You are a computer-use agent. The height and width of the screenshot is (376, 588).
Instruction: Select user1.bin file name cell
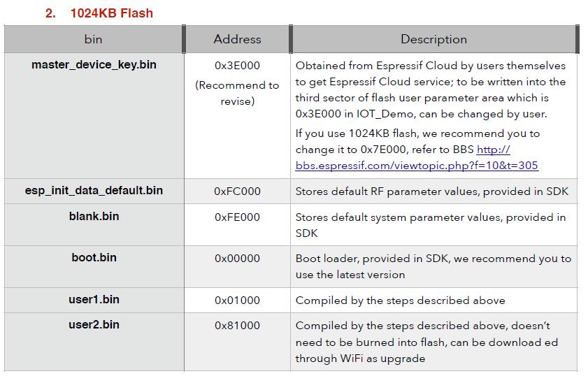(94, 300)
